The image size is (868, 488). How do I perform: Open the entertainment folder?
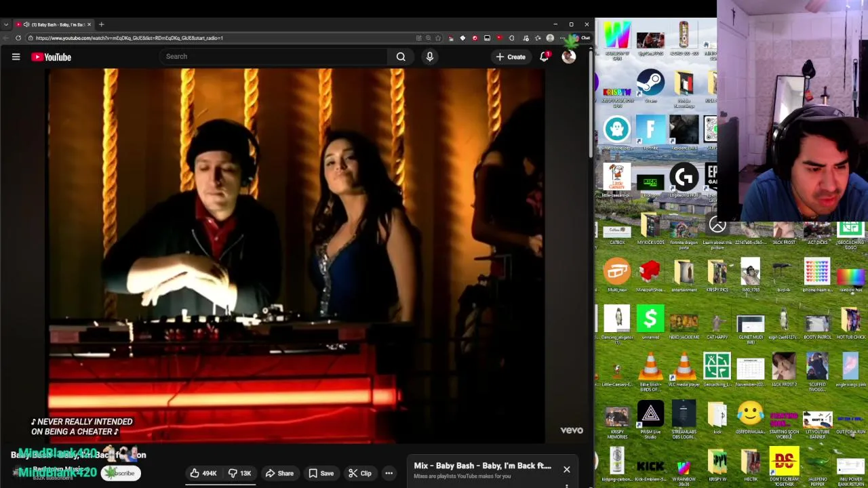coord(684,275)
